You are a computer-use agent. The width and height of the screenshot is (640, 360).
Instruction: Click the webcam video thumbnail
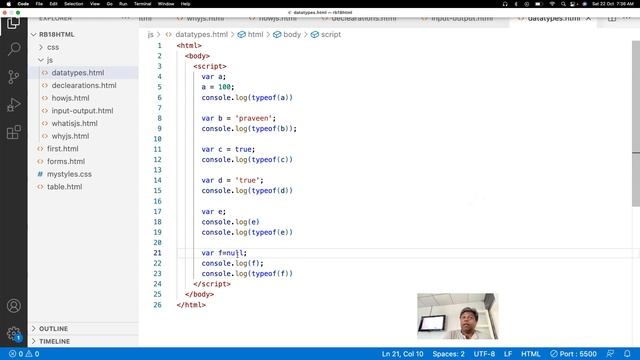tap(457, 316)
